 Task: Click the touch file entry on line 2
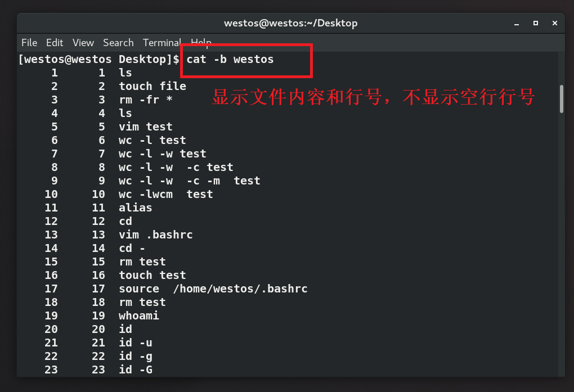coord(152,85)
